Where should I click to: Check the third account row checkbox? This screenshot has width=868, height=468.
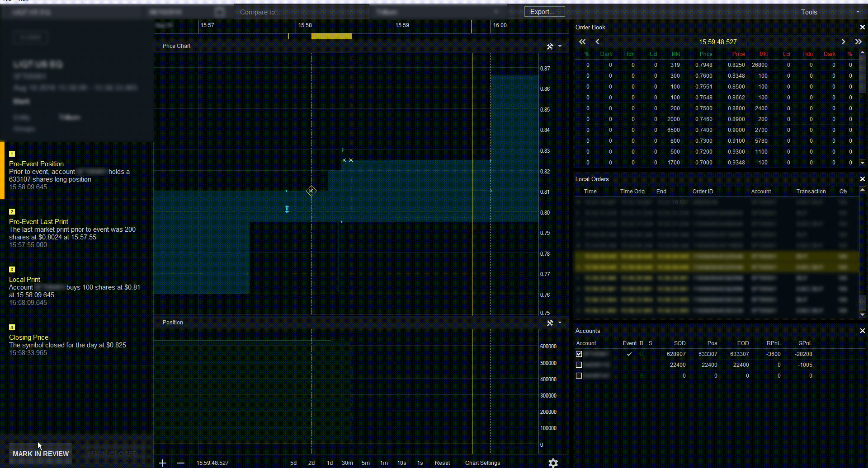point(579,376)
